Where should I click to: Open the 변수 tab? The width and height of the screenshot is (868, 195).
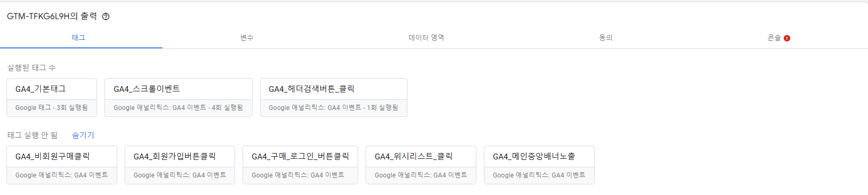pyautogui.click(x=247, y=38)
